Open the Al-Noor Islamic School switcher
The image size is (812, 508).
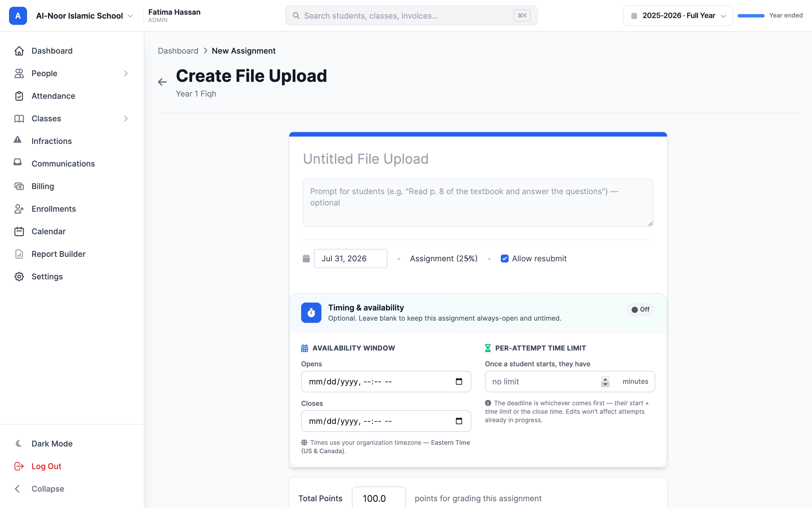tap(85, 16)
